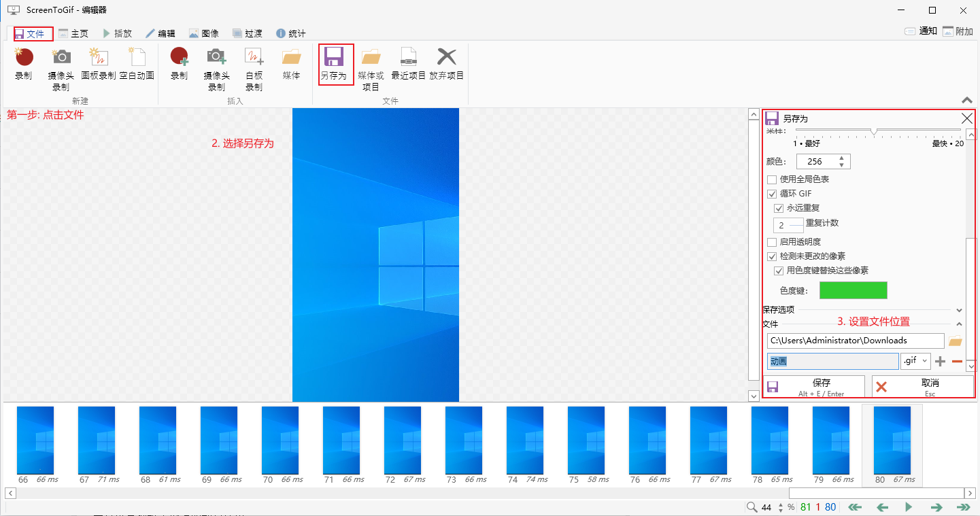Switch to the 编辑 tab
Screen dimensions: 980x516
pyautogui.click(x=160, y=33)
